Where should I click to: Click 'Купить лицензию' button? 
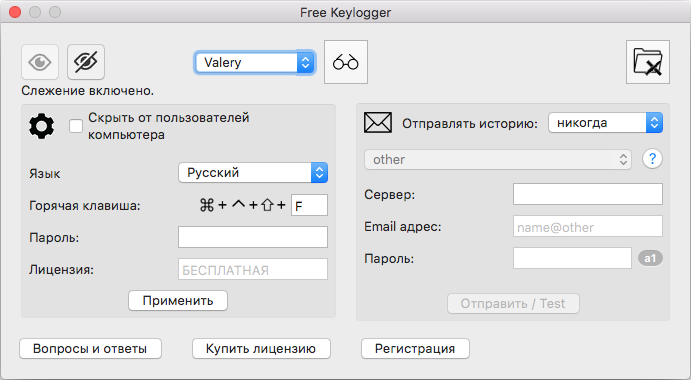coord(261,349)
